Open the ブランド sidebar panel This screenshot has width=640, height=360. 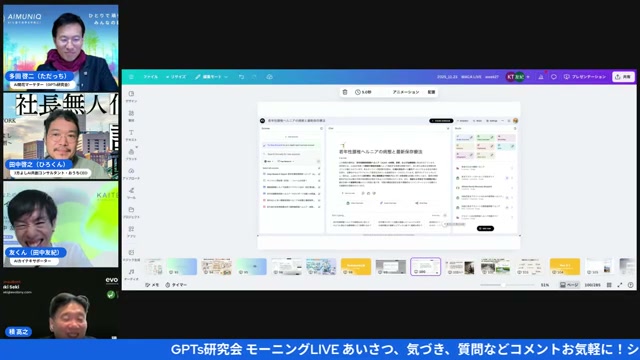click(x=131, y=154)
